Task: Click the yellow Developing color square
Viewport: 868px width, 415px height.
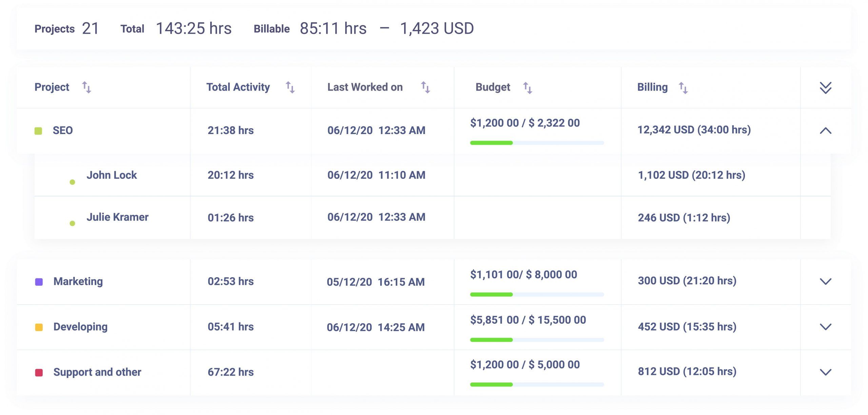Action: [x=39, y=327]
